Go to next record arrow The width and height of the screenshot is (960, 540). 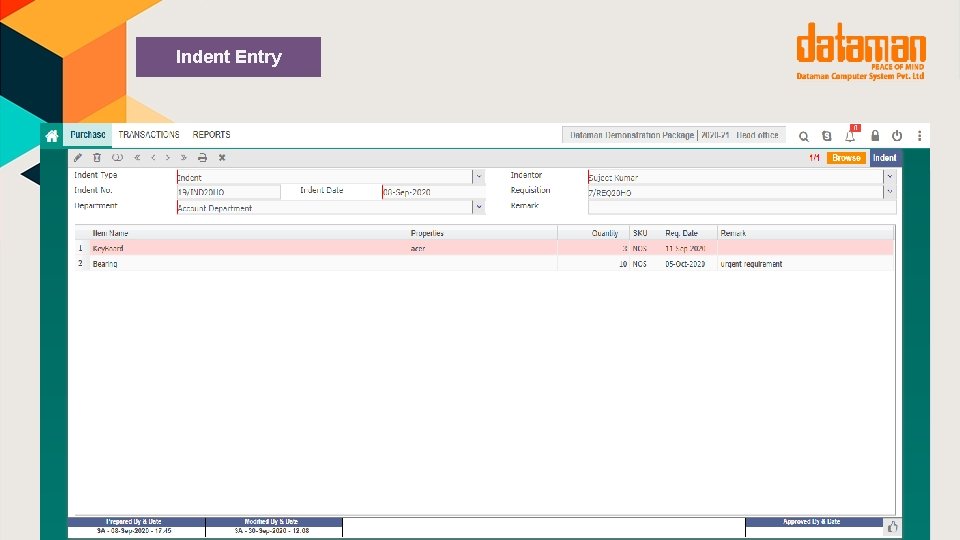pyautogui.click(x=168, y=158)
